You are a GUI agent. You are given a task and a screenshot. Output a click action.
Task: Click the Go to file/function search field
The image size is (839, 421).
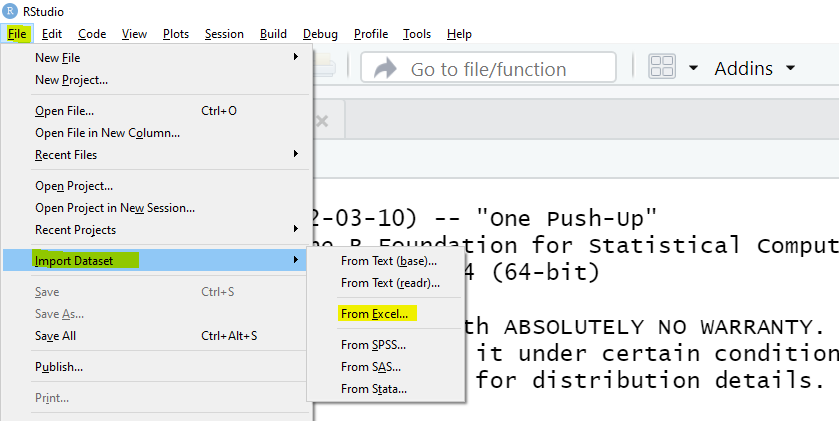(x=488, y=68)
